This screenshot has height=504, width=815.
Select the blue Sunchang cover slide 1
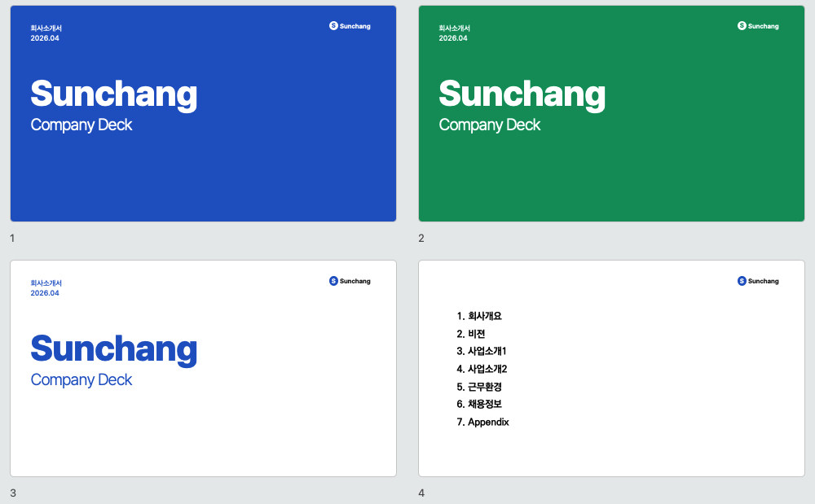(203, 114)
